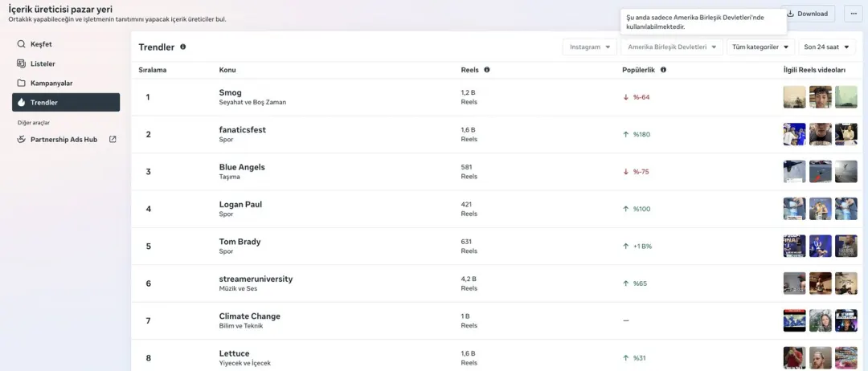Click the info icon next to Reels header
This screenshot has height=371, width=868.
[x=486, y=70]
